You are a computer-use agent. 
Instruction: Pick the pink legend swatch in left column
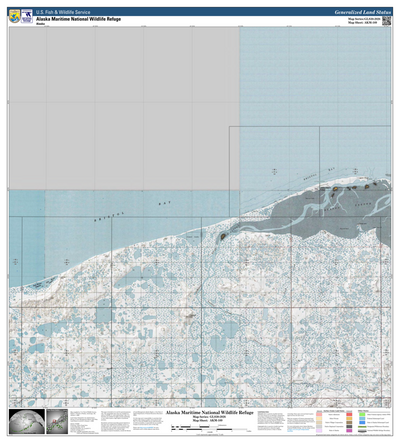click(x=319, y=414)
